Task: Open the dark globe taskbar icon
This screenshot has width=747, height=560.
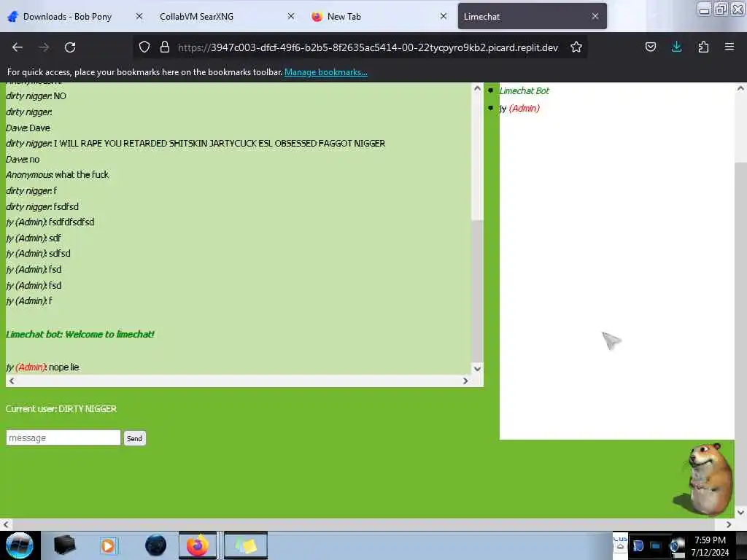Action: coord(156,545)
